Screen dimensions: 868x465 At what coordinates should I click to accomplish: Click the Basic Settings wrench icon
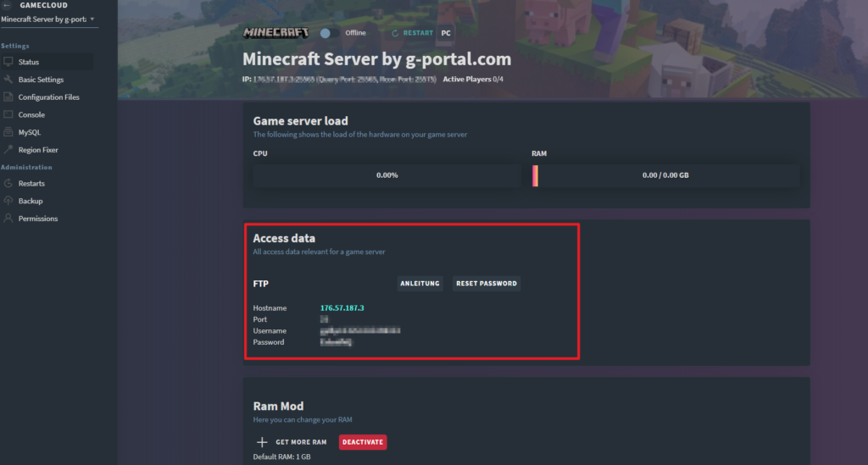tap(8, 80)
